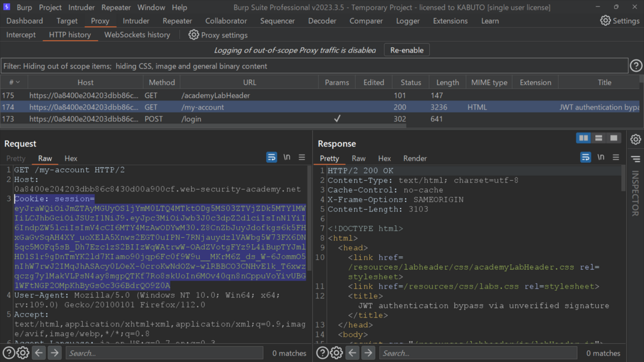Open Response search help icon
This screenshot has width=644, height=362.
point(323,353)
